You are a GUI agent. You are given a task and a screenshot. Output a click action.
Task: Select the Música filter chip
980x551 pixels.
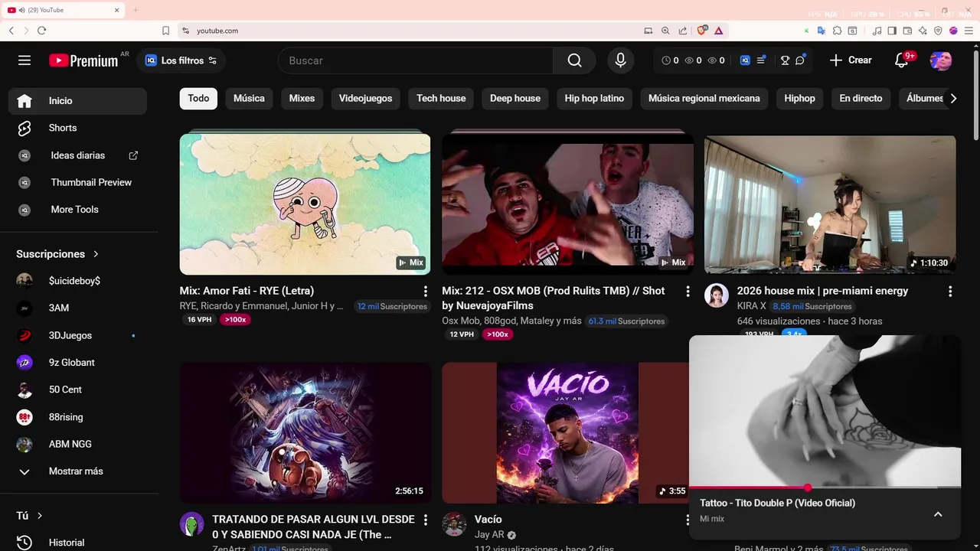tap(249, 98)
